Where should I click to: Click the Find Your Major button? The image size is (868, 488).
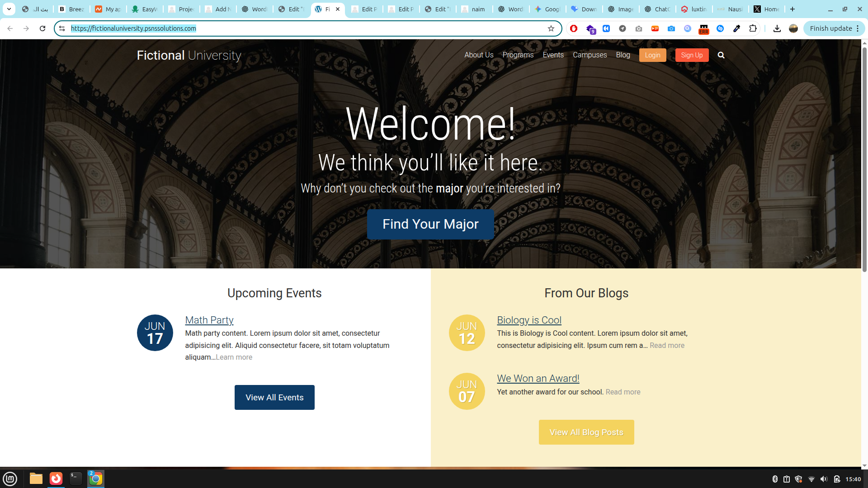click(x=430, y=224)
